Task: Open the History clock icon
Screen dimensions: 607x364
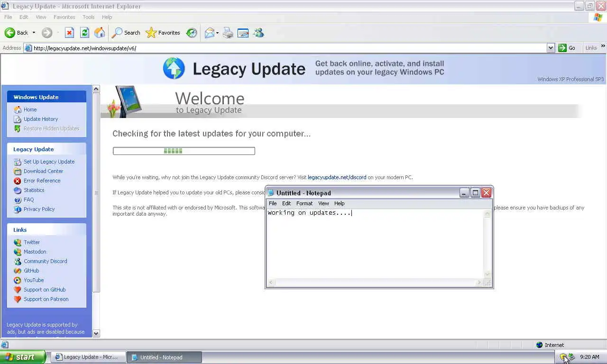Action: (x=192, y=33)
